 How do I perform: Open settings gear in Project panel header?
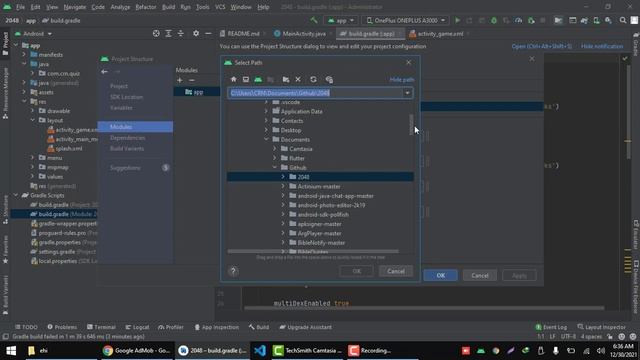[196, 33]
